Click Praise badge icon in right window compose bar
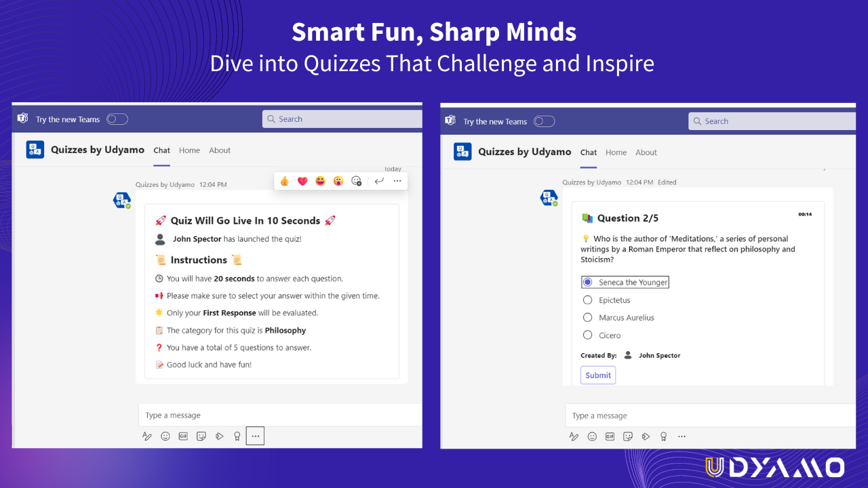The height and width of the screenshot is (488, 868). (664, 436)
